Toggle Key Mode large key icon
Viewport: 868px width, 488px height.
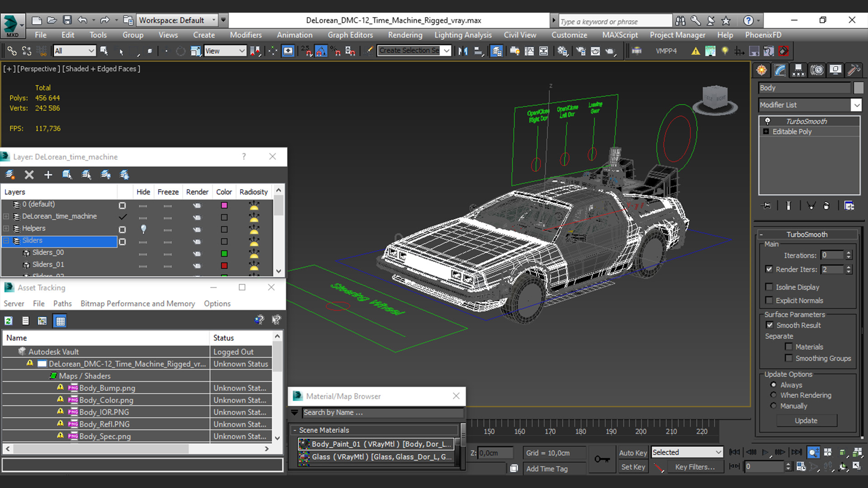(602, 459)
